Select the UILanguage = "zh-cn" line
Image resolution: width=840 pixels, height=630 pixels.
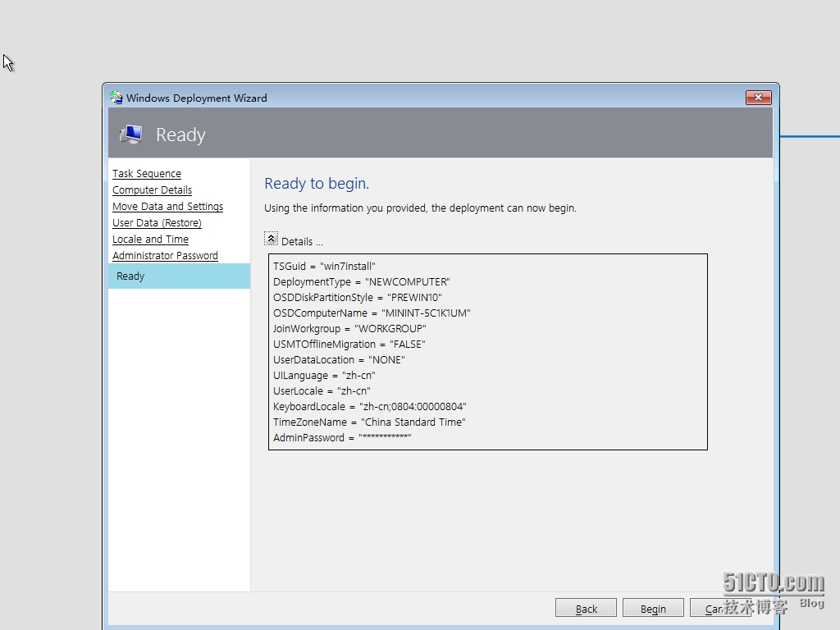[324, 375]
